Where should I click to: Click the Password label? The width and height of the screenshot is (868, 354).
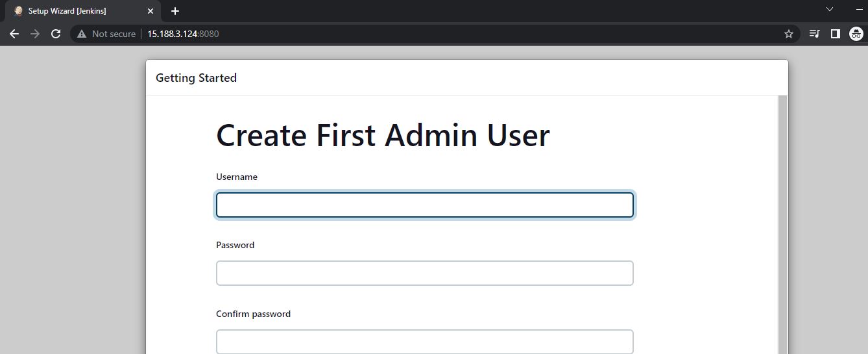pyautogui.click(x=235, y=245)
